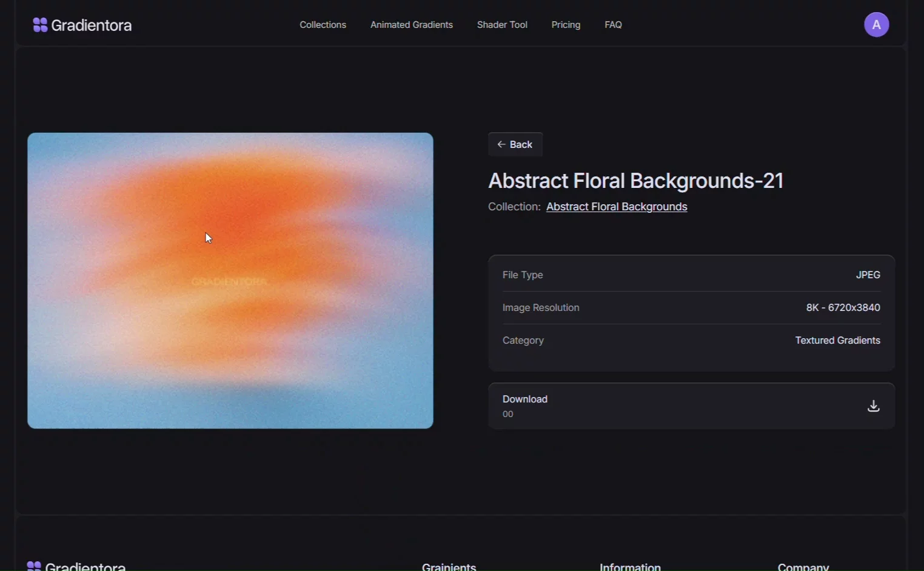Open Abstract Floral Backgrounds collection link
Viewport: 924px width, 571px height.
(x=617, y=207)
